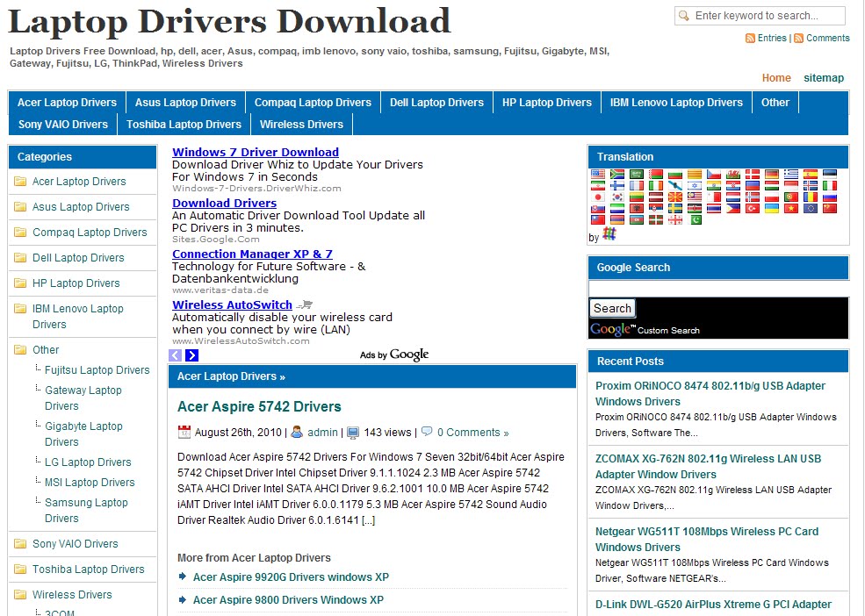Click the user icon beside admin
The width and height of the screenshot is (865, 616).
point(297,432)
